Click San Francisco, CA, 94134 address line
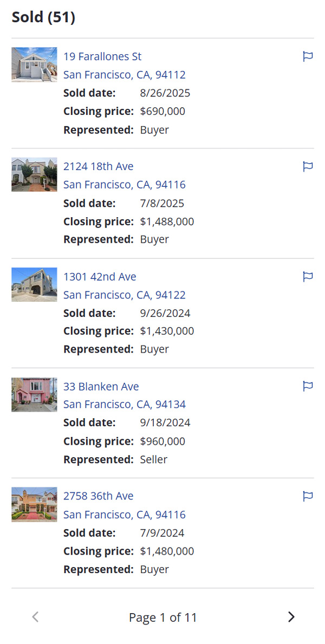 click(x=124, y=404)
